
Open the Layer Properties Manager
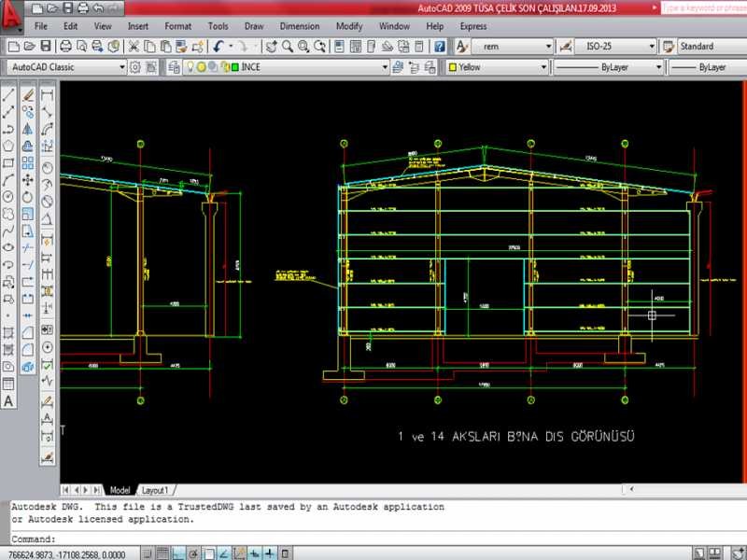click(174, 67)
